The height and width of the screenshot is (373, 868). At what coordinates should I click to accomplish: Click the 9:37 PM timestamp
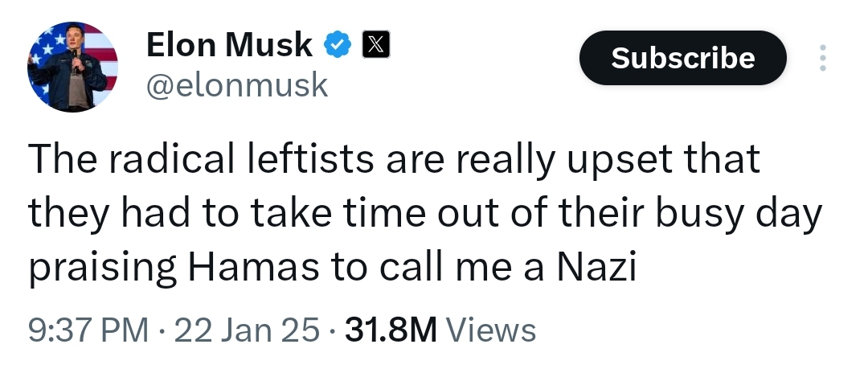88,330
